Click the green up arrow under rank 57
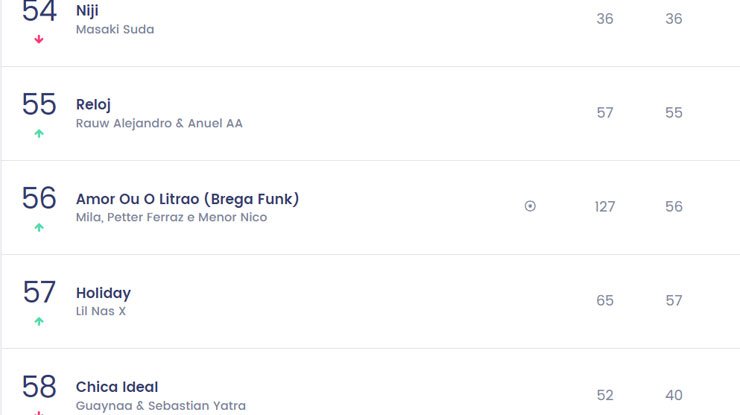The image size is (740, 415). (39, 322)
